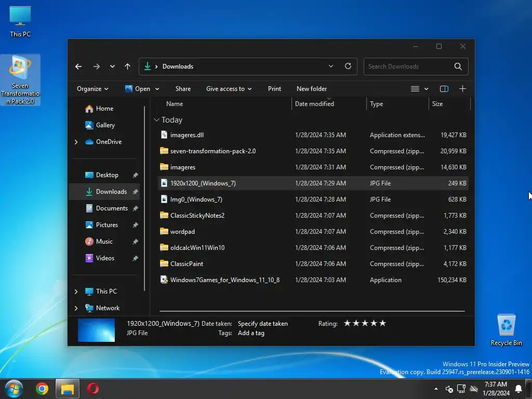
Task: Expand the OneDrive tree node
Action: pyautogui.click(x=76, y=142)
